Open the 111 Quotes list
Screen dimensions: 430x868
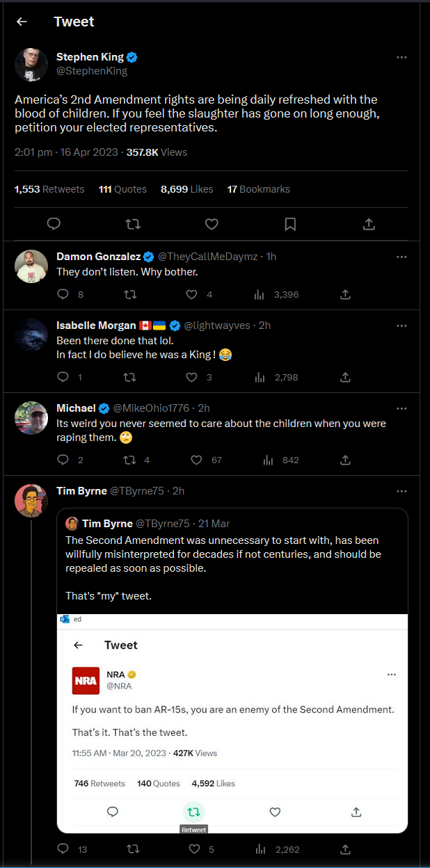[122, 188]
